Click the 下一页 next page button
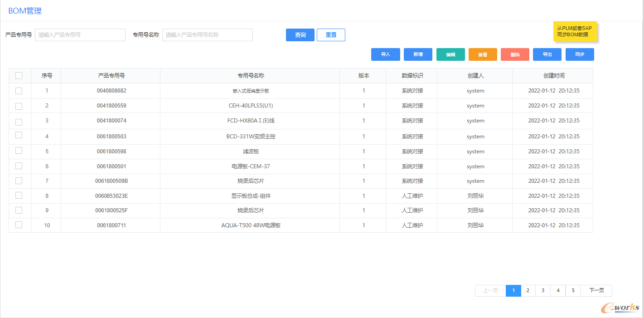The width and height of the screenshot is (644, 318). [596, 291]
